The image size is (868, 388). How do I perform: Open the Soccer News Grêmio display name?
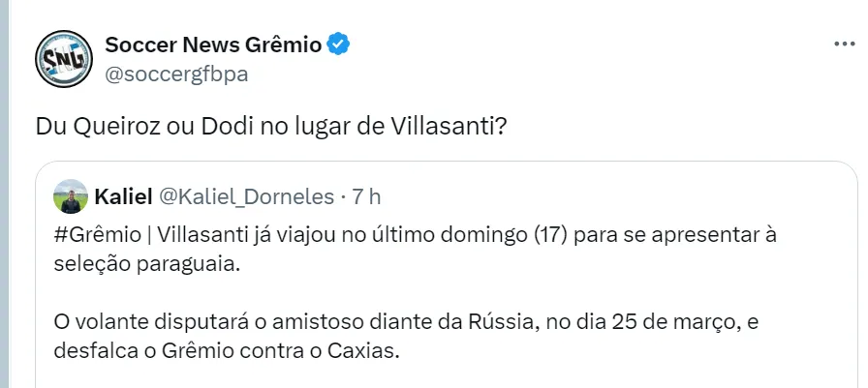point(212,45)
